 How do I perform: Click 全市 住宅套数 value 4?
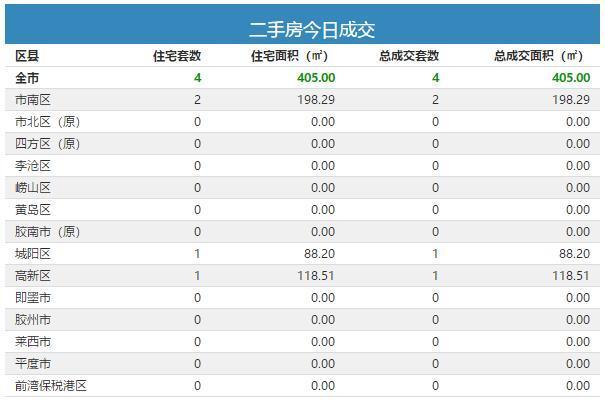pyautogui.click(x=198, y=78)
